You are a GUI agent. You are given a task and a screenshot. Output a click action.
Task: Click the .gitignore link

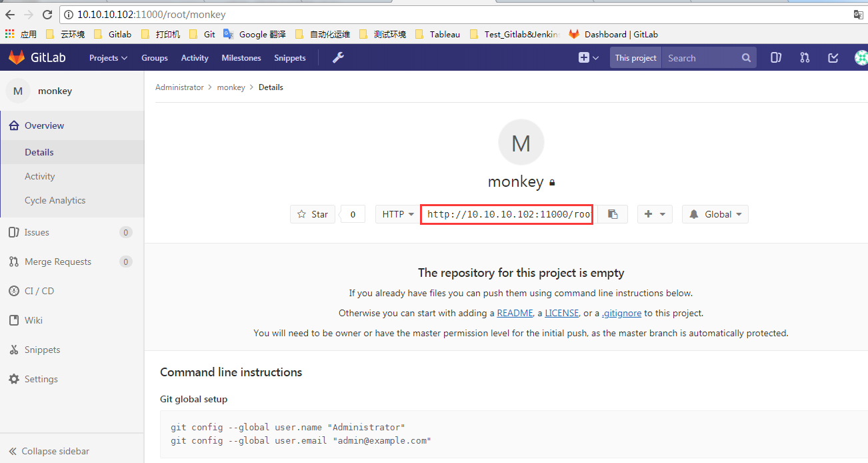tap(621, 313)
